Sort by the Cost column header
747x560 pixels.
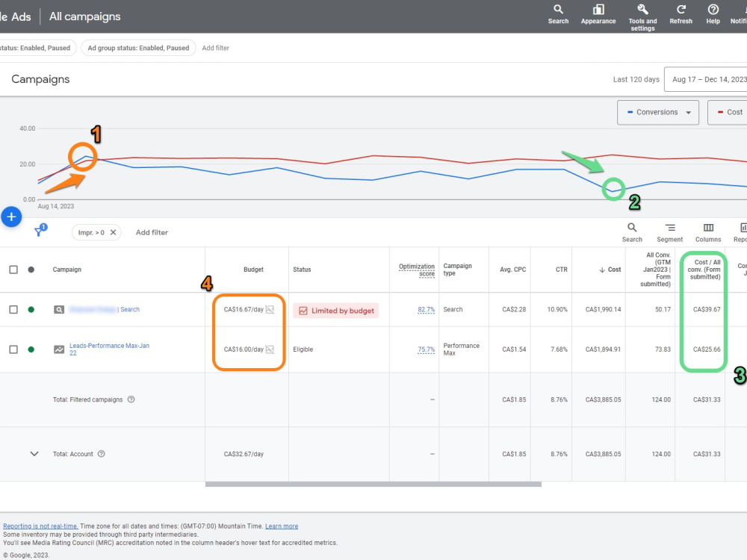pyautogui.click(x=610, y=270)
